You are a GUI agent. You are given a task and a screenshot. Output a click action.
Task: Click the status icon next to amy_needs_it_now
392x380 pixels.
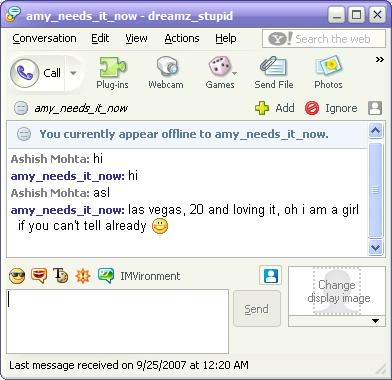[x=21, y=108]
